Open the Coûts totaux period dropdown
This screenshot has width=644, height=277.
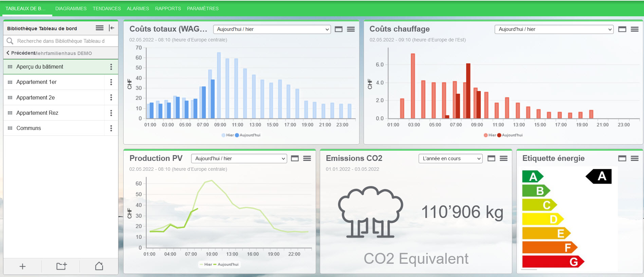[272, 29]
